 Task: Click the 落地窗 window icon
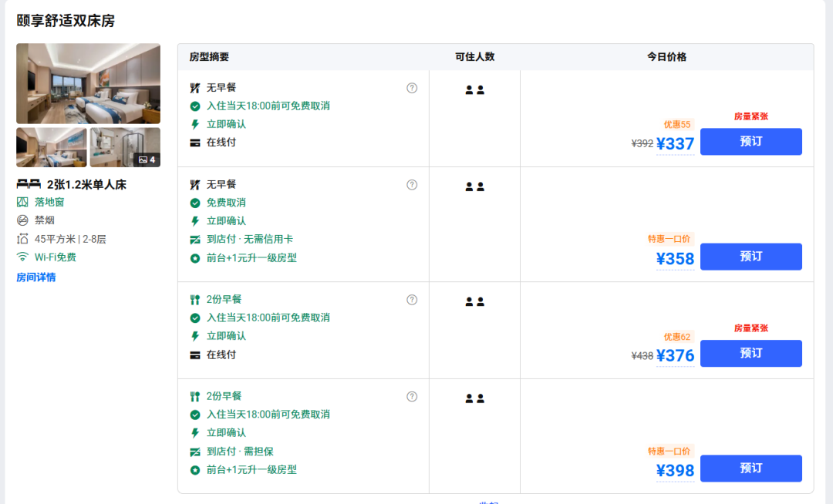coord(22,202)
